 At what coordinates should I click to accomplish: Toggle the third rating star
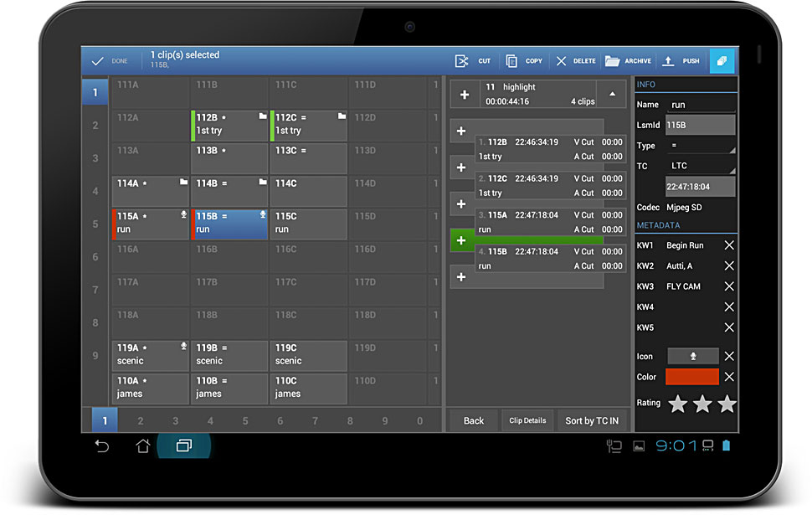click(x=727, y=404)
